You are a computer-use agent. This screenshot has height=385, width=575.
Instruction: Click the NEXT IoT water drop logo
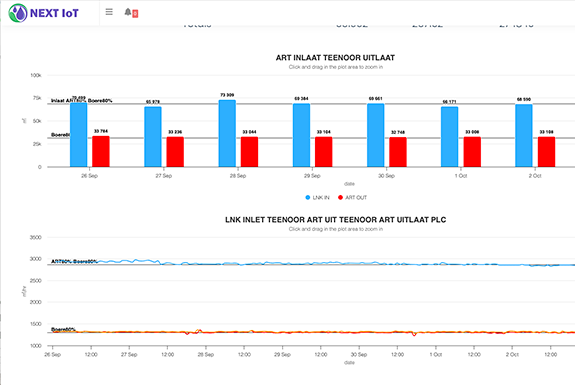click(18, 13)
